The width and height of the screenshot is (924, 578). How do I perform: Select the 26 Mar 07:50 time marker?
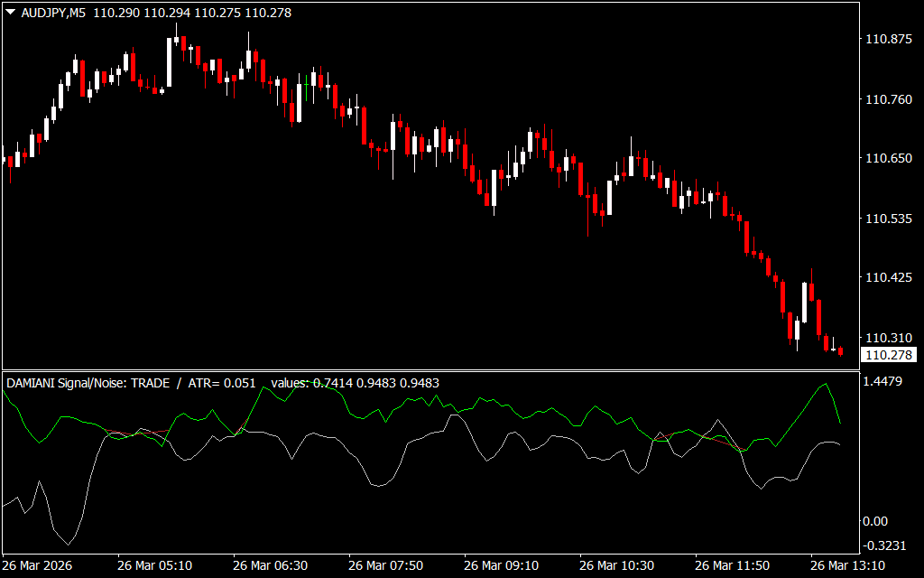click(x=385, y=565)
